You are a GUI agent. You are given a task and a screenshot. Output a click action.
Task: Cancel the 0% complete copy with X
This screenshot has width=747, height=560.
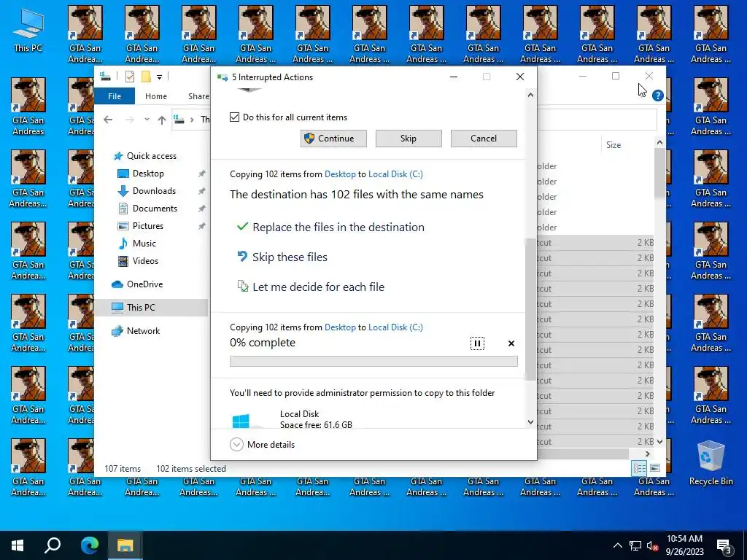(x=511, y=343)
